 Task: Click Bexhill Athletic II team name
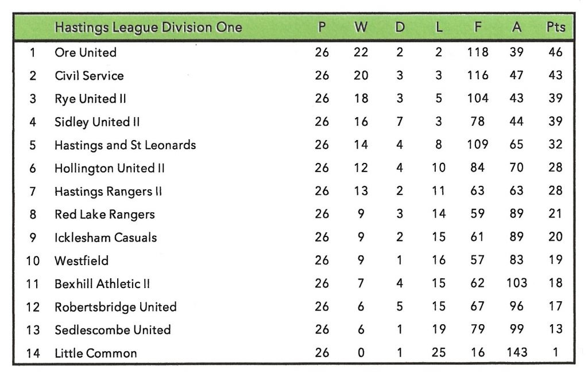coord(102,284)
